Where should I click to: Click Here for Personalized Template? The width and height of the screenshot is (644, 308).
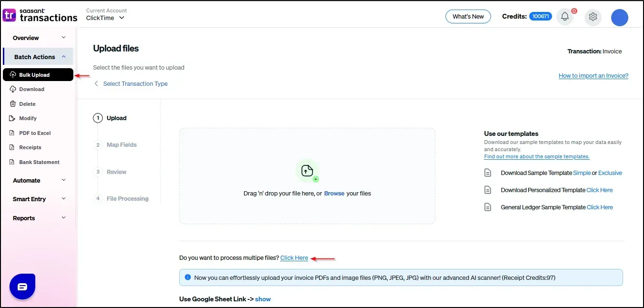tap(600, 190)
